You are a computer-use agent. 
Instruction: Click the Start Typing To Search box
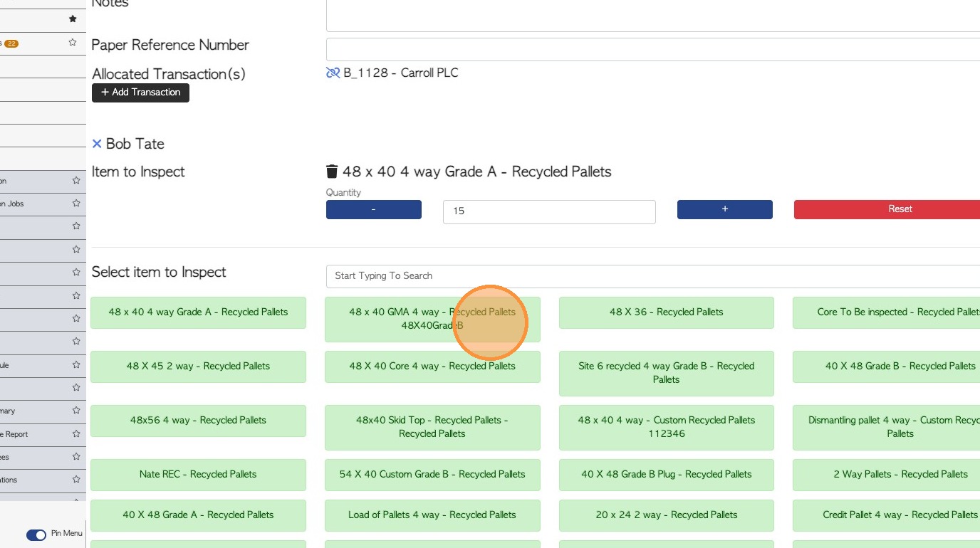[x=653, y=276]
